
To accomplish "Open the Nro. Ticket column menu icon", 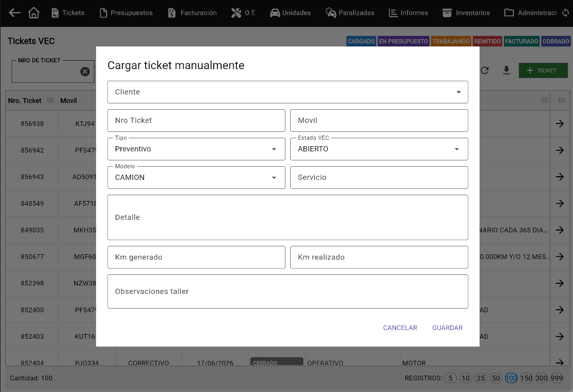I will 51,100.
